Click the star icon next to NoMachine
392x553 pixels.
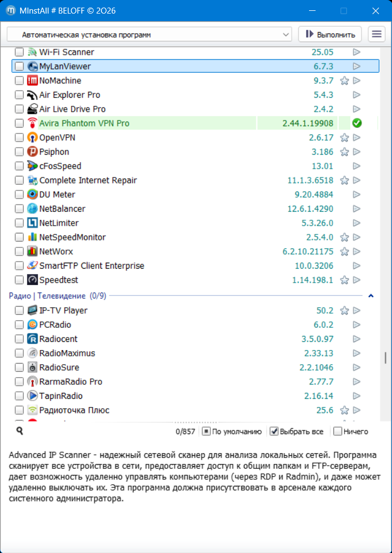point(344,81)
